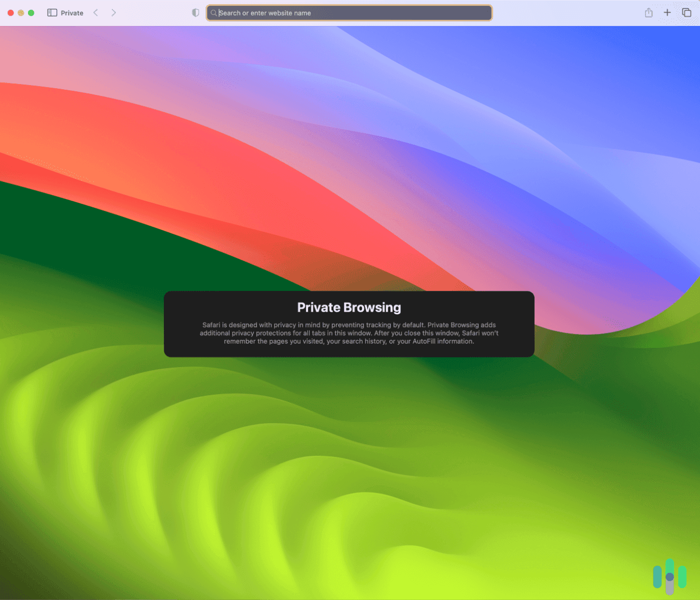700x600 pixels.
Task: Show Tab Overview using the overlapping squares icon
Action: (x=686, y=12)
